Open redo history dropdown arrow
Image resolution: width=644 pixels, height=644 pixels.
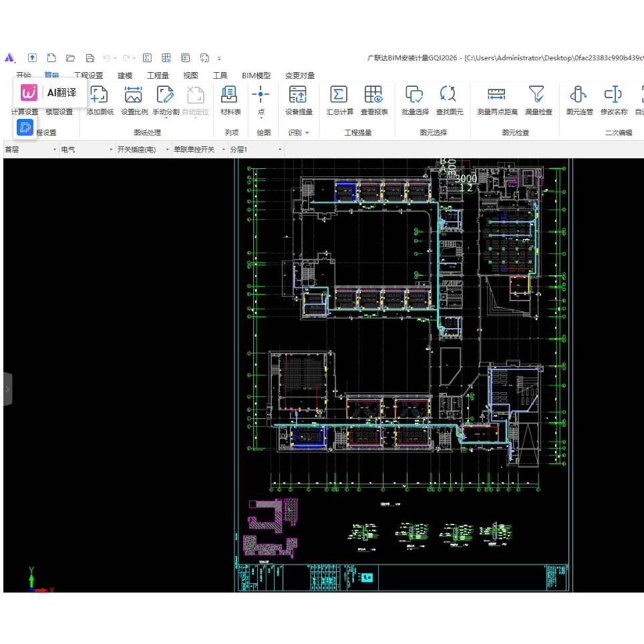click(x=134, y=58)
